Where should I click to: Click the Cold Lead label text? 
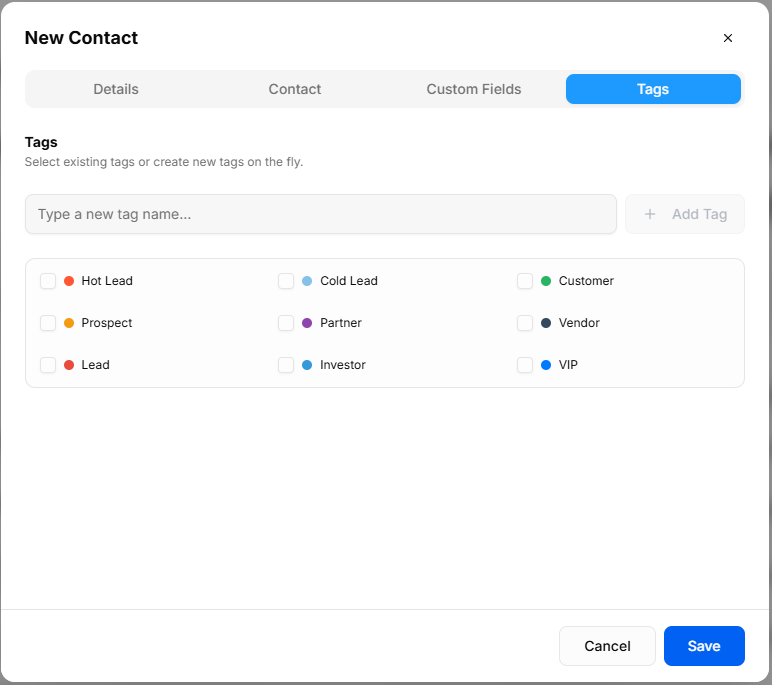tap(349, 281)
